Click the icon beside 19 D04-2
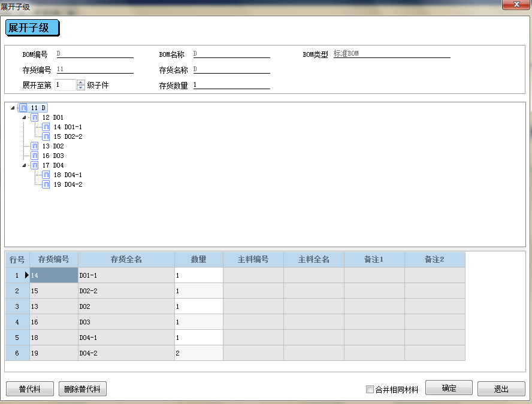 [x=46, y=184]
